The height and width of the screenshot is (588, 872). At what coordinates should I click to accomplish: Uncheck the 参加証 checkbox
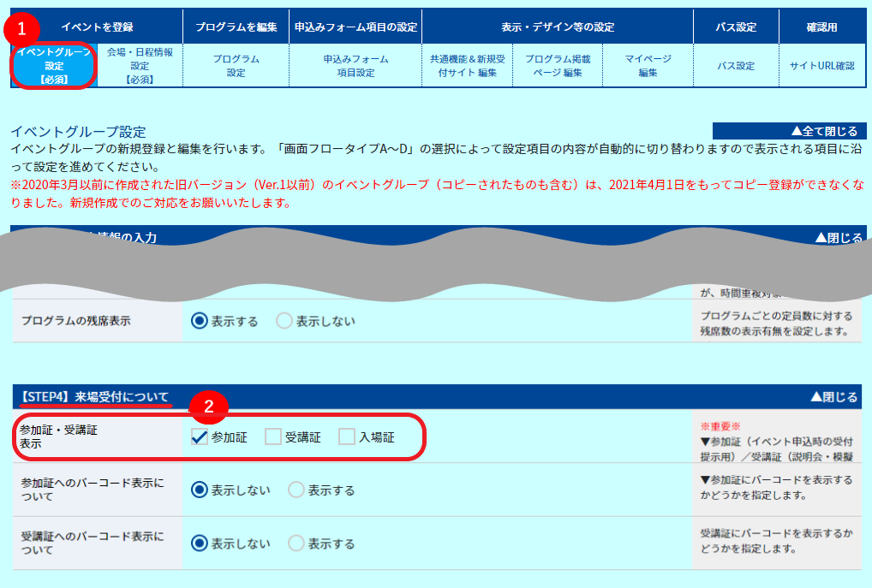[199, 437]
